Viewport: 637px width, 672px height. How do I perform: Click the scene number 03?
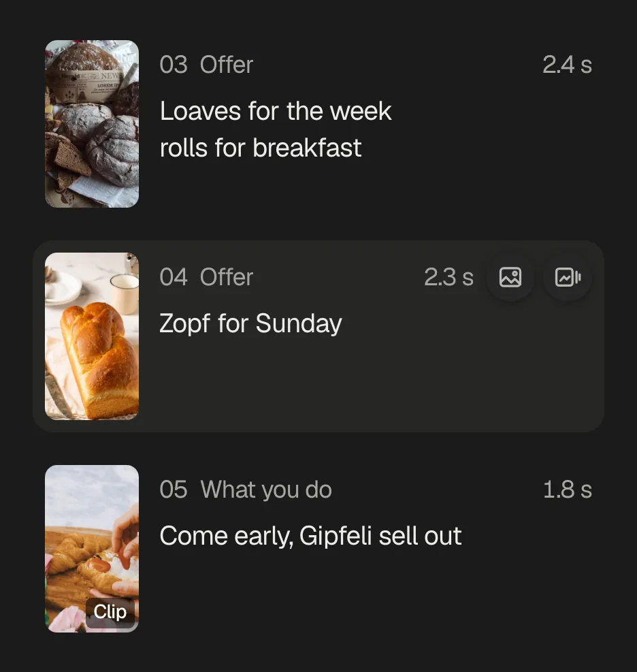(174, 65)
